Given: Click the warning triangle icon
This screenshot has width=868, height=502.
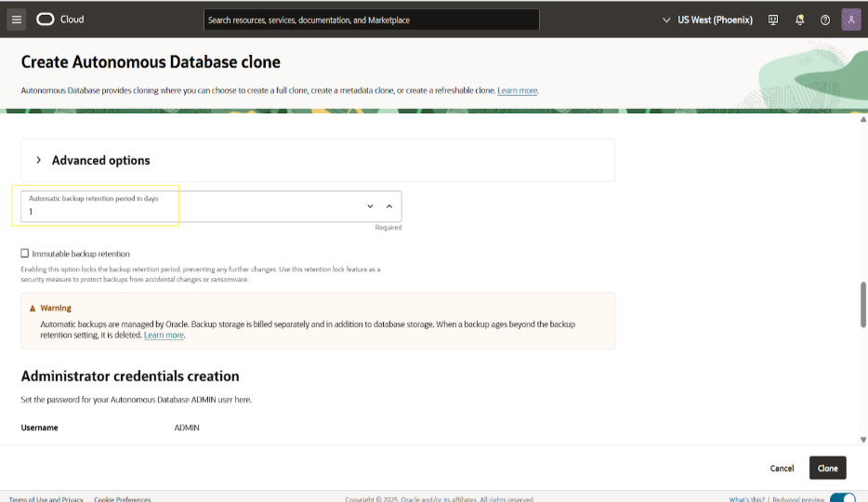Looking at the screenshot, I should [33, 308].
